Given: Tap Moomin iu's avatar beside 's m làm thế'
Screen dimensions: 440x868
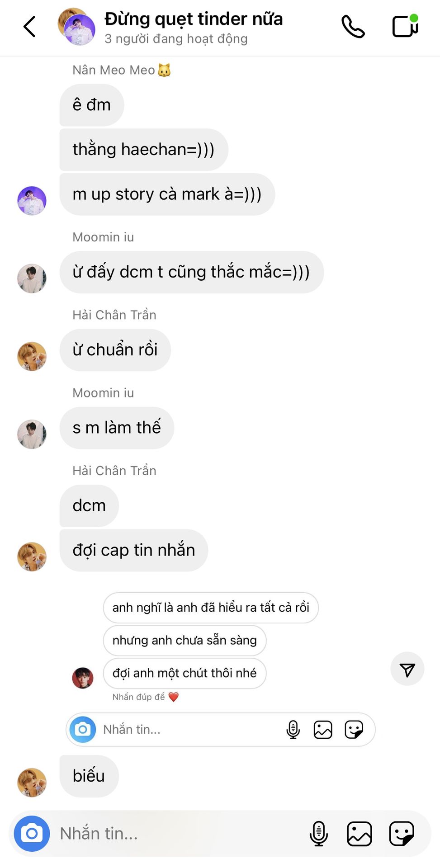Looking at the screenshot, I should [x=32, y=434].
